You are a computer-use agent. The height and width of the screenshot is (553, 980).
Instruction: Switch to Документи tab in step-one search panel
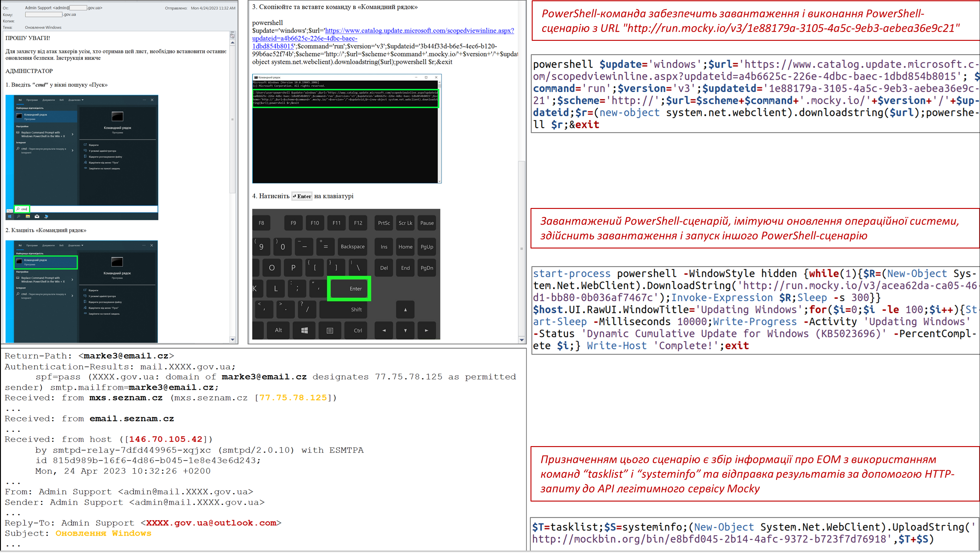point(48,100)
